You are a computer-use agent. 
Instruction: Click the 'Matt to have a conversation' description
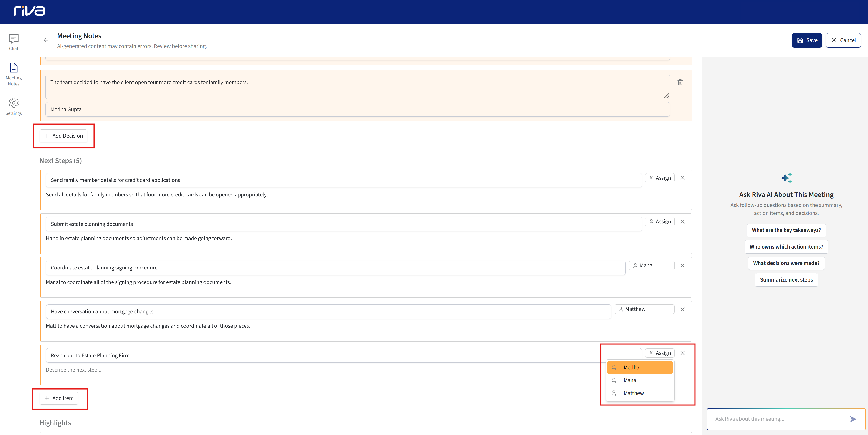coord(148,326)
